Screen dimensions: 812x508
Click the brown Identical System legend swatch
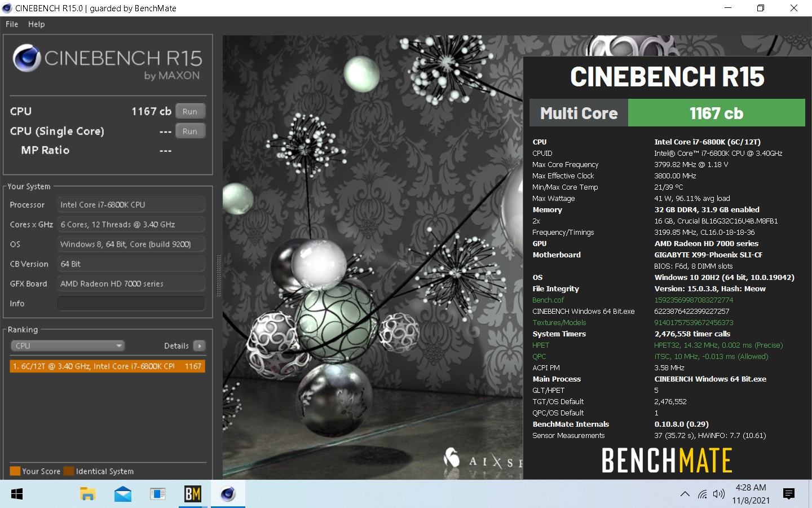click(69, 471)
